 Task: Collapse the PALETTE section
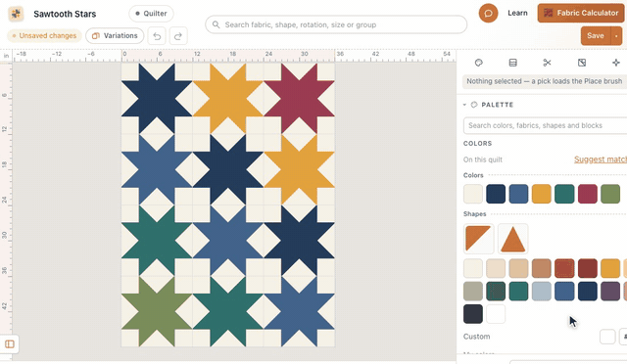click(464, 105)
